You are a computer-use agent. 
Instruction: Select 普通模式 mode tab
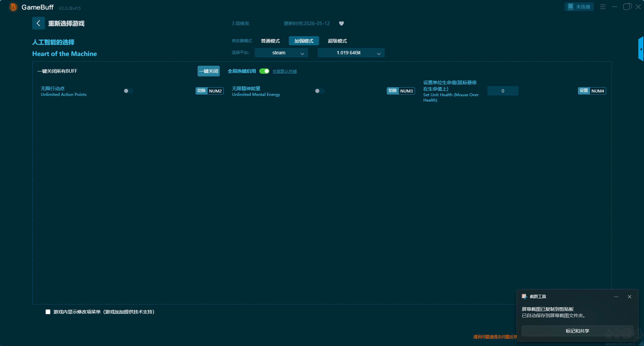(270, 41)
